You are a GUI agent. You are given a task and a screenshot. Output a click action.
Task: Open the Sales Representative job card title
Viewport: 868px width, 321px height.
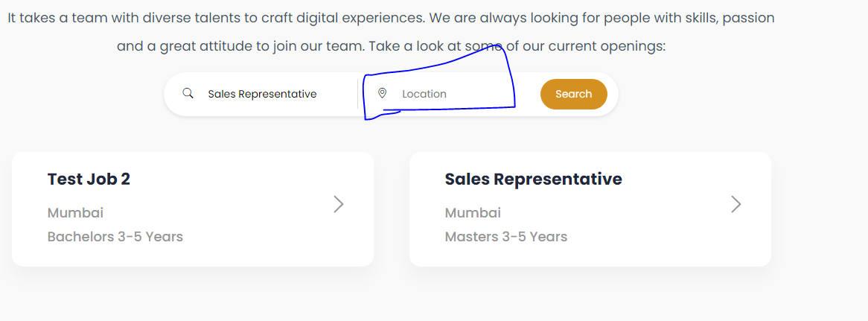(x=533, y=179)
